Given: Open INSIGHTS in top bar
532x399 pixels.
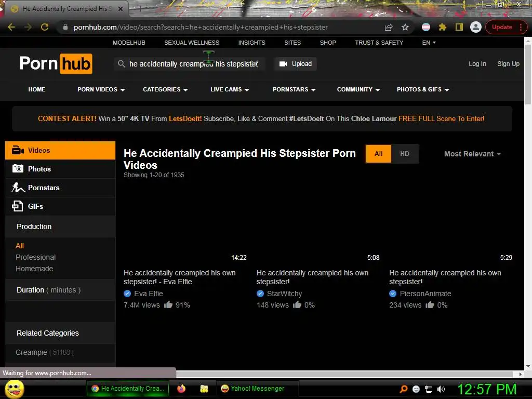Looking at the screenshot, I should [x=251, y=43].
